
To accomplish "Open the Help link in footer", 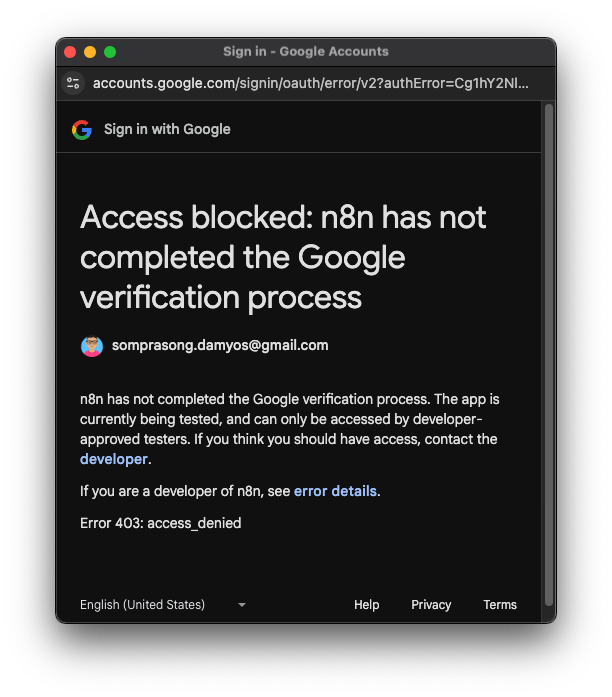I will pyautogui.click(x=367, y=605).
